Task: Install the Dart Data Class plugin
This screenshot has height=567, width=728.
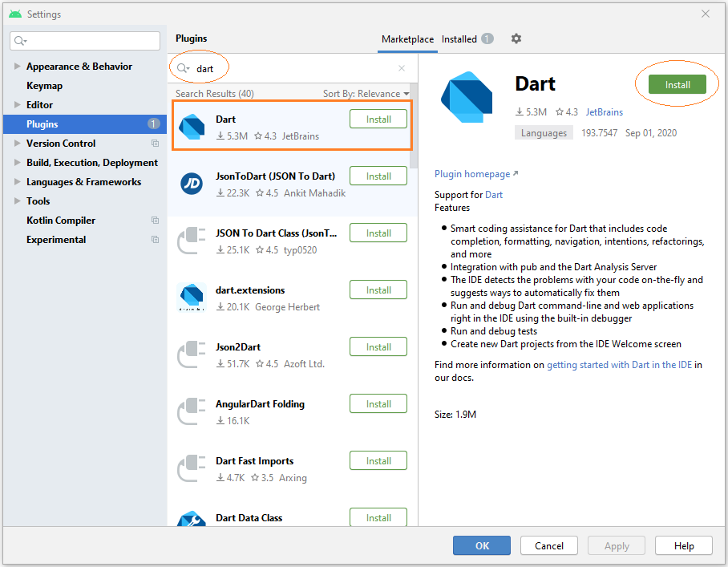Action: pos(378,517)
